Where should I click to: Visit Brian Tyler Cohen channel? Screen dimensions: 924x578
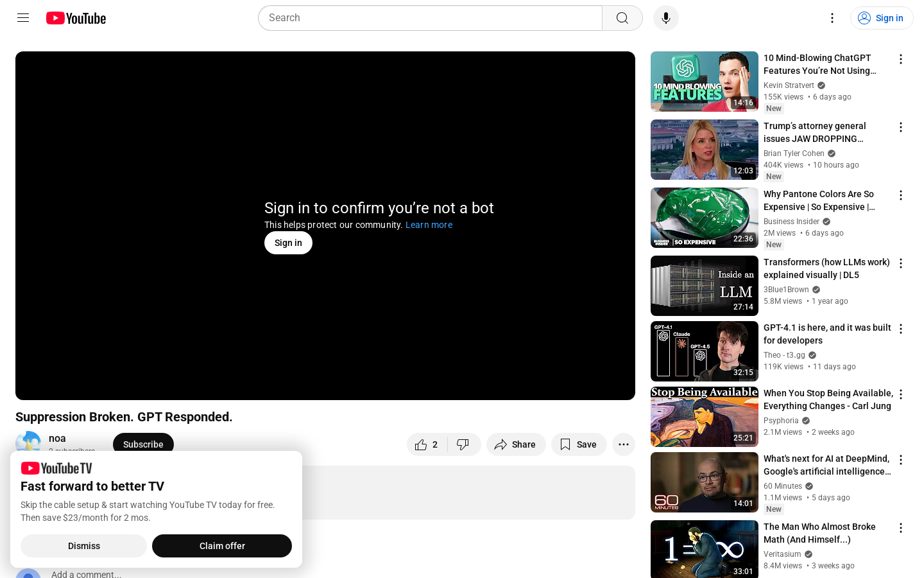click(x=794, y=153)
